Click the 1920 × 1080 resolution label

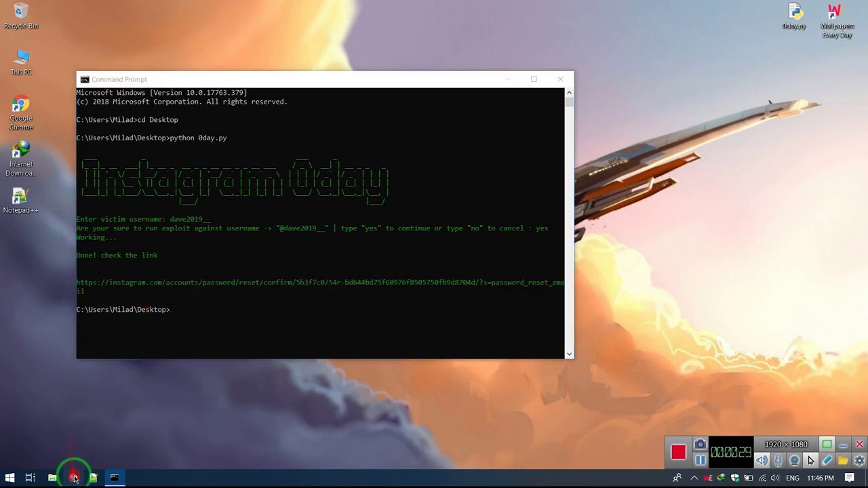[x=786, y=445]
